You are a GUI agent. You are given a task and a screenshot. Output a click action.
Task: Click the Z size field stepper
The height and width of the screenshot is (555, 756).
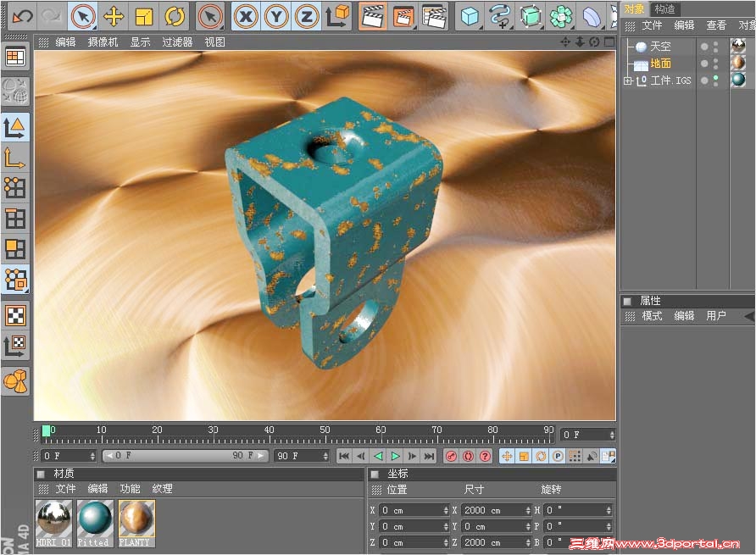pyautogui.click(x=528, y=542)
